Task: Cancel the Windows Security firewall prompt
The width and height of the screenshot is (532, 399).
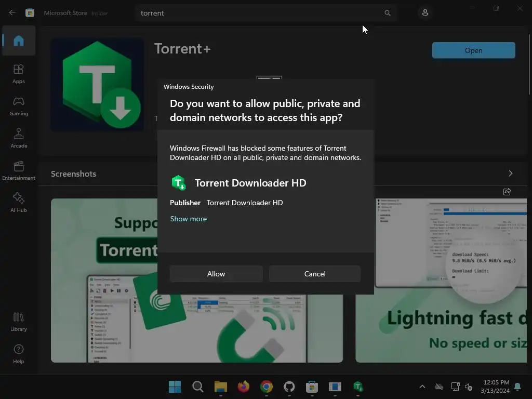Action: (x=315, y=274)
